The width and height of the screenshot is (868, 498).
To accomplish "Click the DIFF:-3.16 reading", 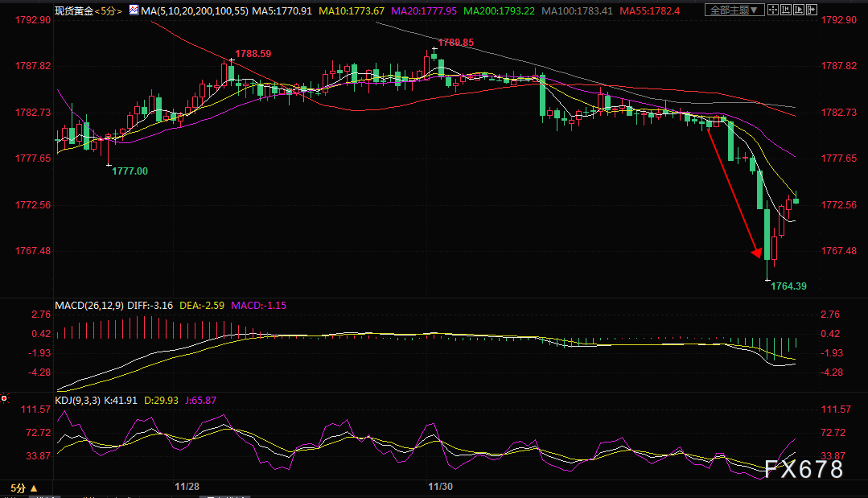I will click(x=150, y=306).
